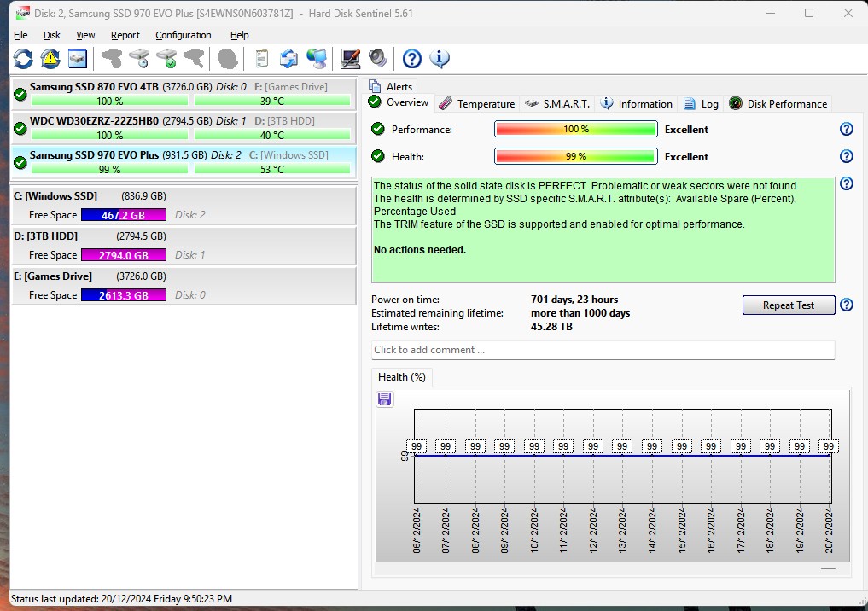Click the 40 °C temperature bar
This screenshot has height=611, width=868.
pos(272,135)
